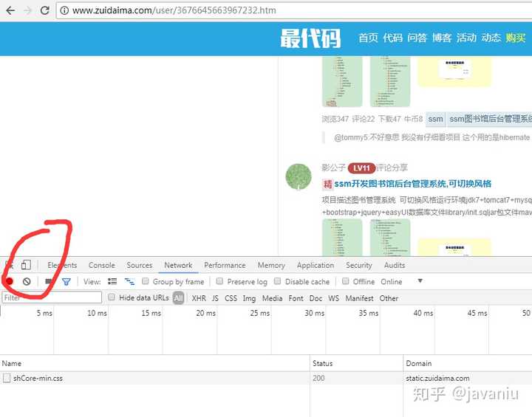Filter requests by CSS
The height and width of the screenshot is (417, 532).
[x=231, y=298]
